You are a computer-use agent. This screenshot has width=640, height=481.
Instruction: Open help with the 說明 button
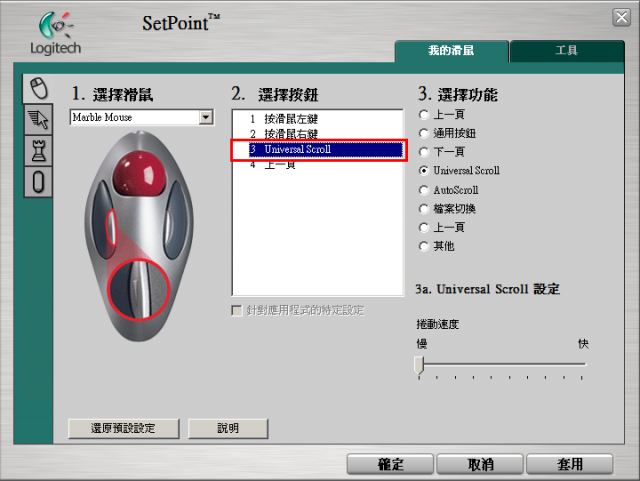228,428
